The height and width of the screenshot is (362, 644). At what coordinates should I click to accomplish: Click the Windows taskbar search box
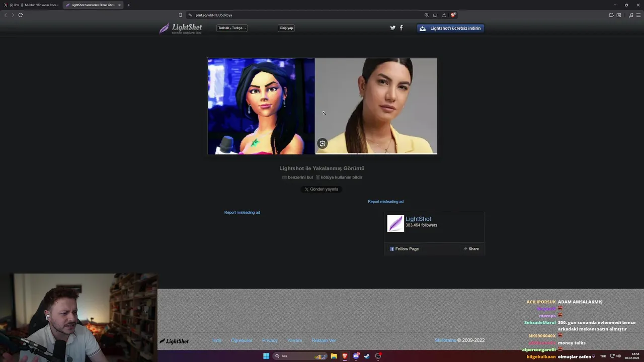click(300, 356)
